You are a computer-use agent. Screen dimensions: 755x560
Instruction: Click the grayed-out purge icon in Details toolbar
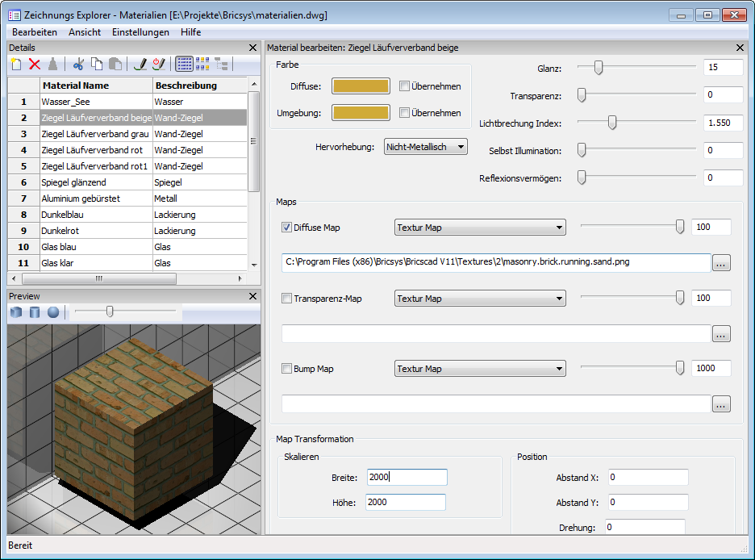pos(53,64)
